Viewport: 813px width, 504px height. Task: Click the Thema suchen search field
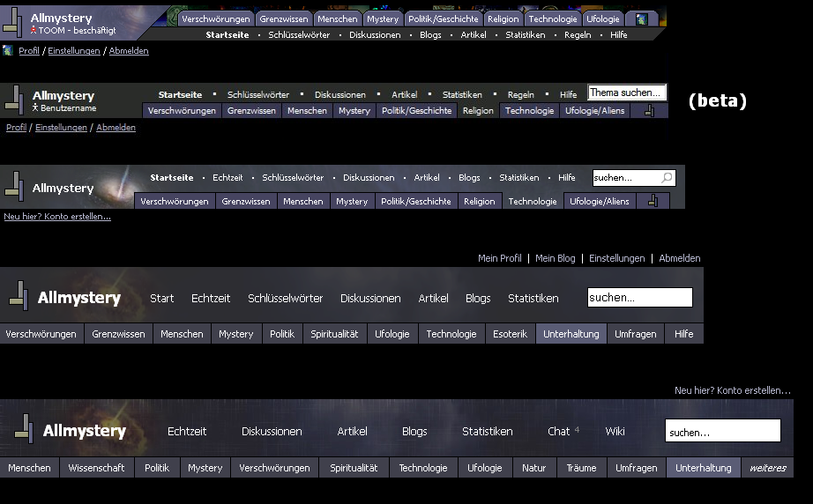click(x=626, y=93)
